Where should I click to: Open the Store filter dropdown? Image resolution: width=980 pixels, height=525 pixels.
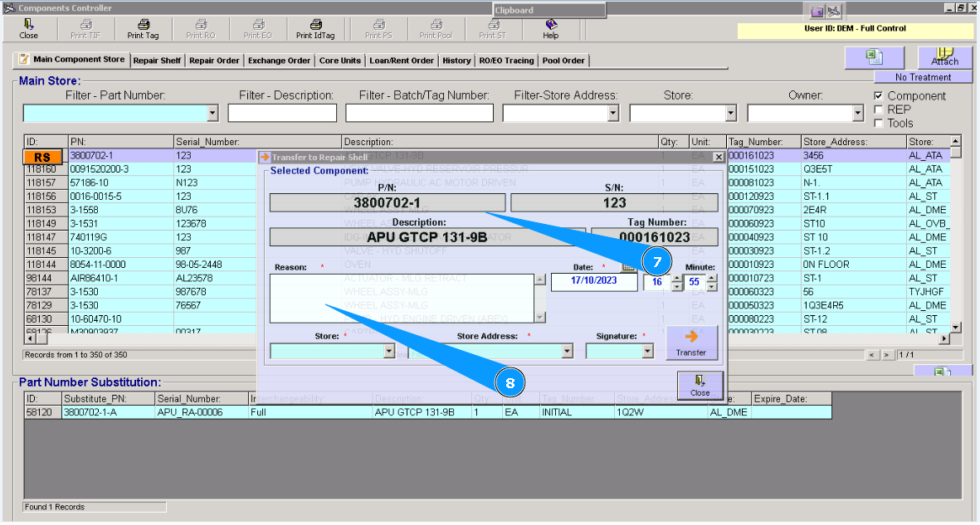click(x=730, y=113)
